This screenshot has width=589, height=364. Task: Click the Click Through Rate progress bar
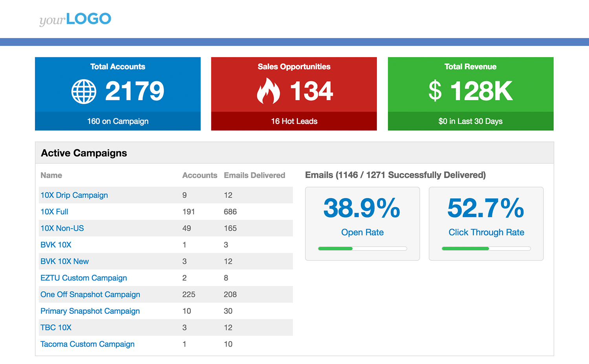[x=486, y=249]
